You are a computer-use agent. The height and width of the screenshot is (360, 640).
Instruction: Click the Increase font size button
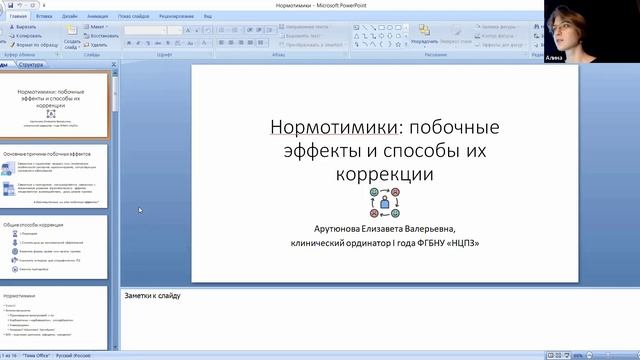(x=188, y=30)
